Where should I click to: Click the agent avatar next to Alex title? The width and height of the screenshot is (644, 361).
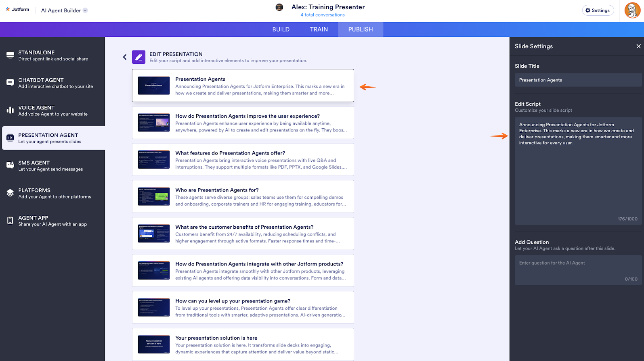(x=279, y=7)
